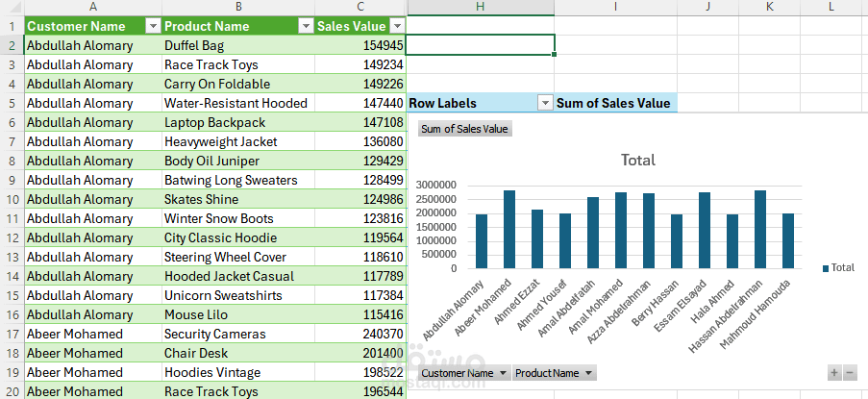Select the Steering Wheel Cover cell
Image resolution: width=868 pixels, height=399 pixels.
238,257
